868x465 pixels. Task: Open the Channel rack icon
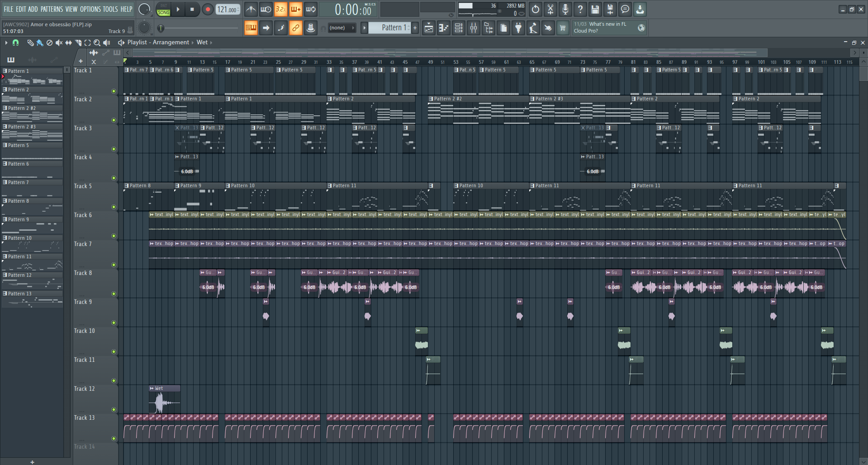(459, 28)
